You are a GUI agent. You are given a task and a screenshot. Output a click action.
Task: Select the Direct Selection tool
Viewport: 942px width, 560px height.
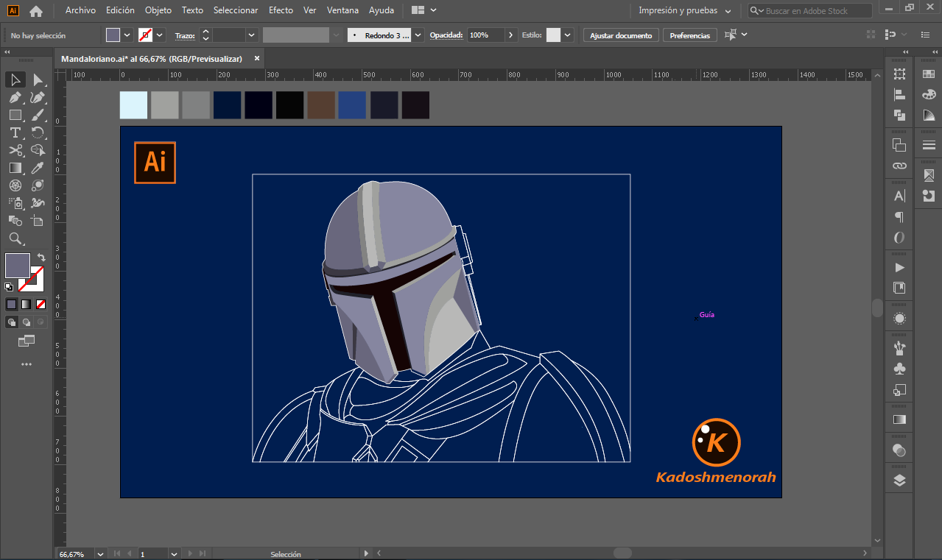(38, 79)
